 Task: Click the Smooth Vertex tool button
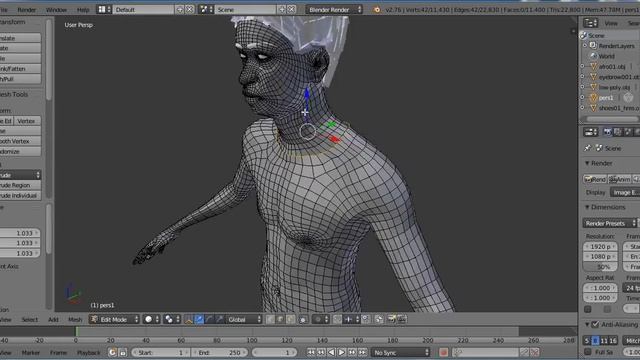(x=20, y=141)
